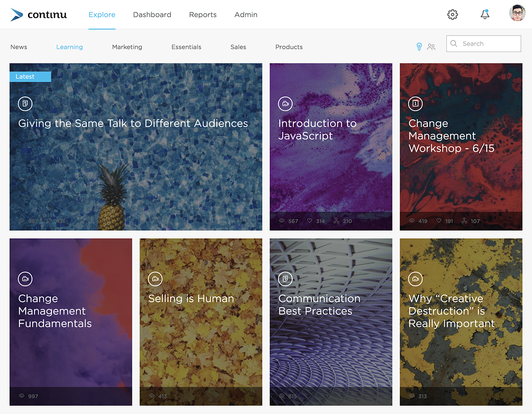This screenshot has height=414, width=532.
Task: Click video icon on Creative Destruction card
Action: (x=415, y=279)
